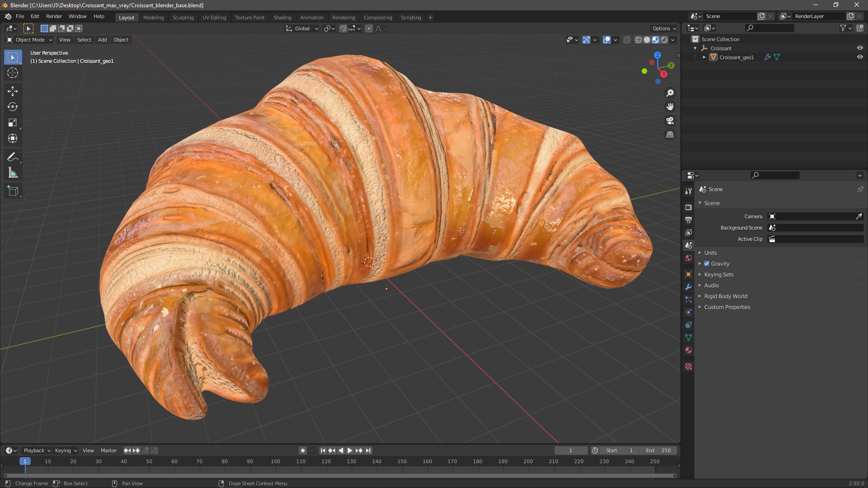Toggle proportional editing
The width and height of the screenshot is (868, 488).
369,28
